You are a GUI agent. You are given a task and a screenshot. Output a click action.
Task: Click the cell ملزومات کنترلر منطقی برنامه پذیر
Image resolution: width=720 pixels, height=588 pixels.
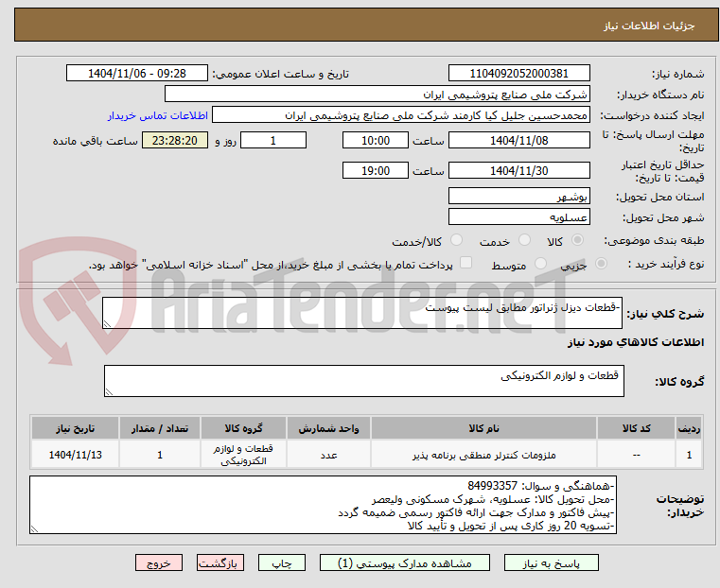[x=484, y=455]
